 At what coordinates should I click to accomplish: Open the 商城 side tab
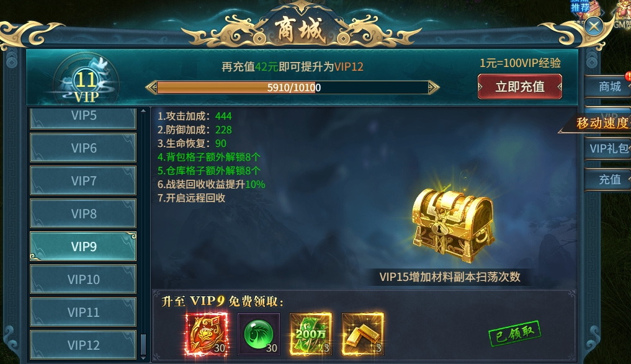pyautogui.click(x=609, y=86)
